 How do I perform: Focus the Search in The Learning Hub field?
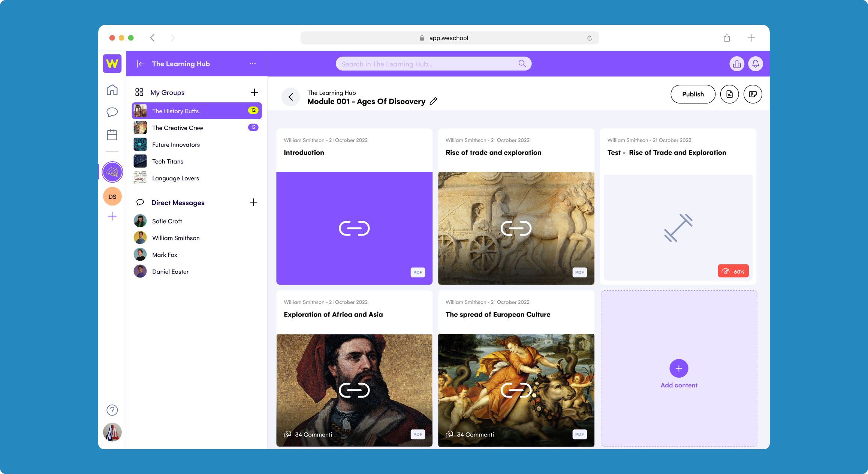coord(433,64)
